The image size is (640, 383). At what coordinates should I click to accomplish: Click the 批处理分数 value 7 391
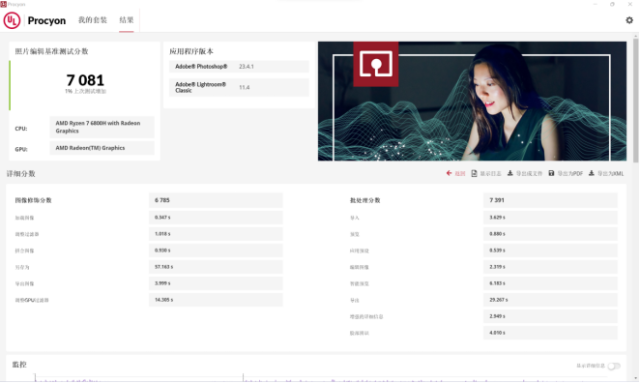tap(550, 200)
